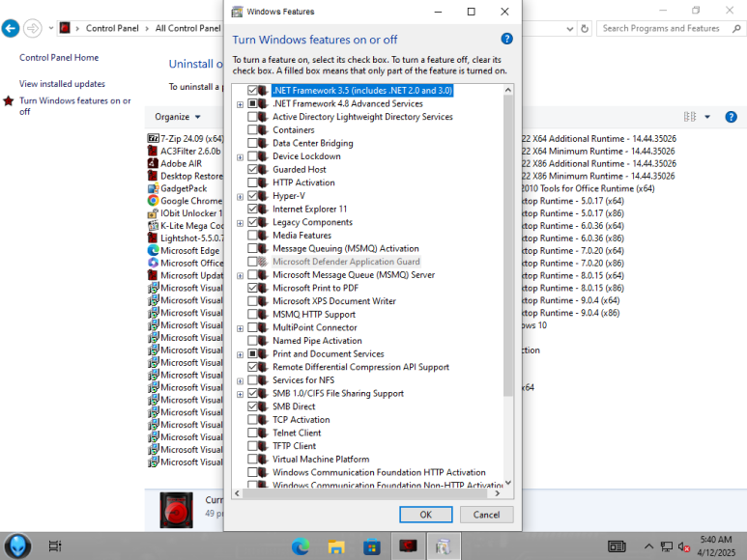Click the Google Chrome icon in program list
This screenshot has height=560, width=747.
153,201
